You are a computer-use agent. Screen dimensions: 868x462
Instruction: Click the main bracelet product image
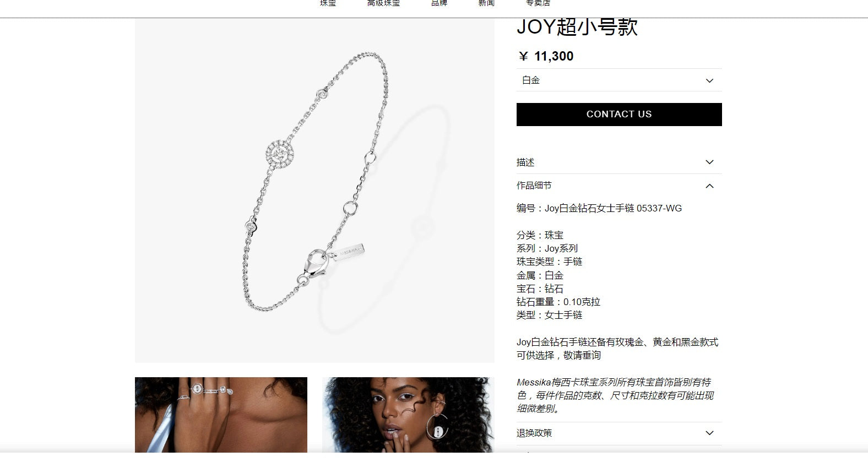coord(314,191)
